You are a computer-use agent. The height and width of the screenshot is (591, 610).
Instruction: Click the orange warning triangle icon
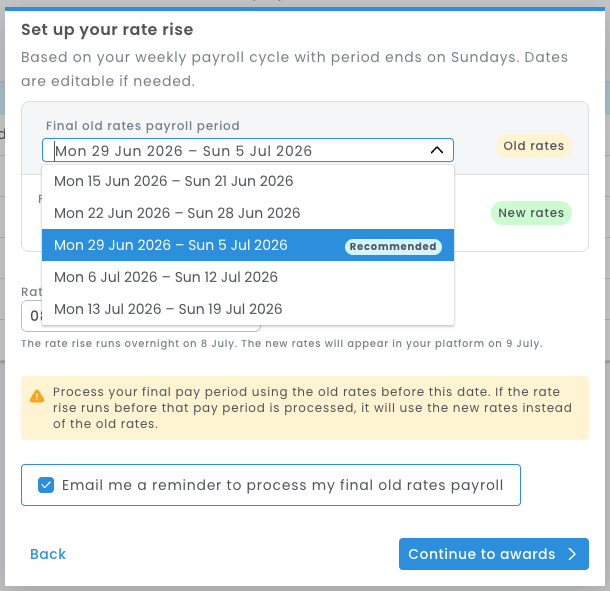pyautogui.click(x=37, y=396)
